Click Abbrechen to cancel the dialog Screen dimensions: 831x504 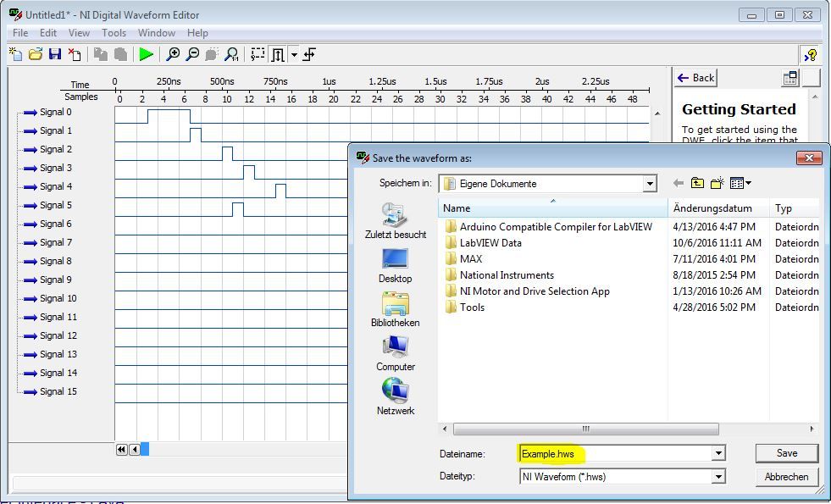(x=786, y=476)
